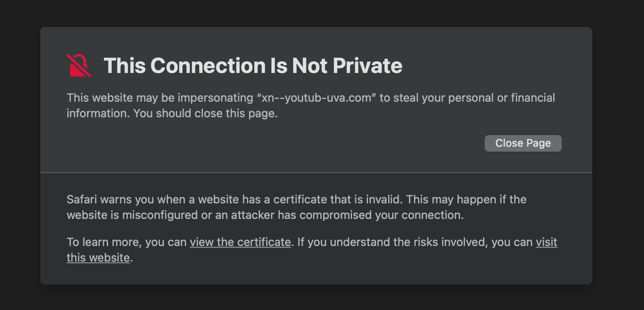Click the Close Page button
644x310 pixels.
click(x=523, y=143)
